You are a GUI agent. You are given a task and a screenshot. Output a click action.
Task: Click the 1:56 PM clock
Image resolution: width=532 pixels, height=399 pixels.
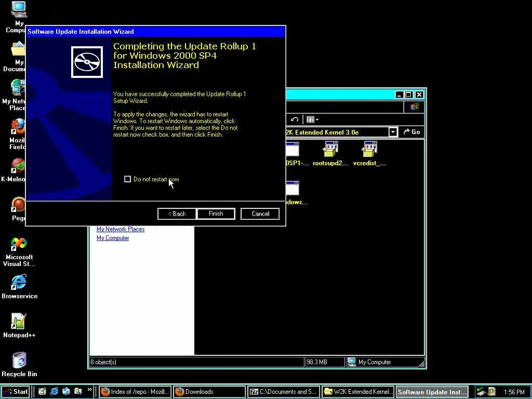pos(514,392)
